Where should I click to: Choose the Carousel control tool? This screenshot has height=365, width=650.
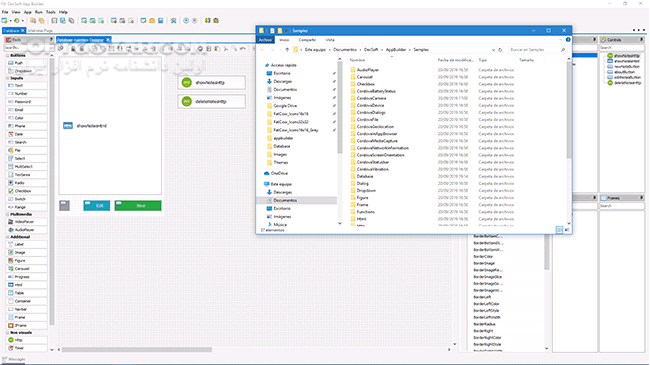pos(27,269)
